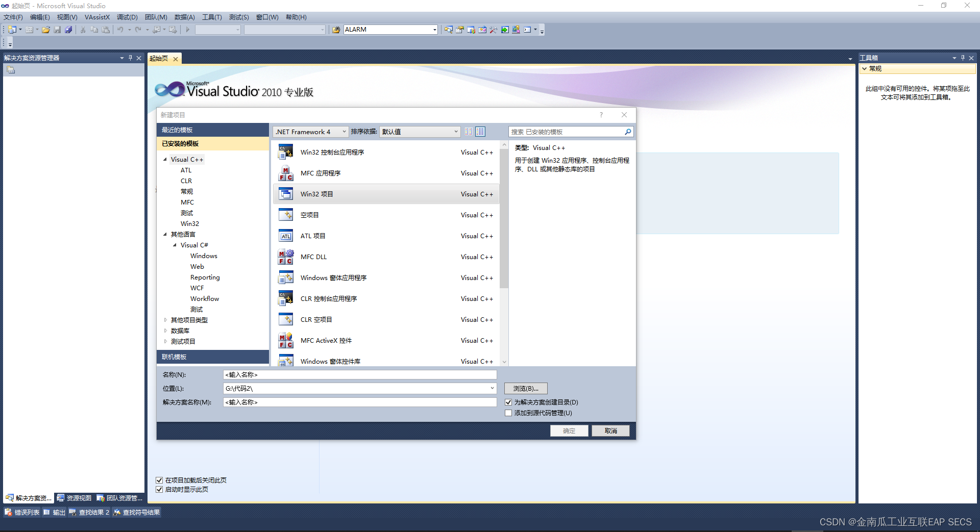Click the Toolbox hammer-and-wrench toolbar icon
The height and width of the screenshot is (532, 980).
(x=493, y=30)
